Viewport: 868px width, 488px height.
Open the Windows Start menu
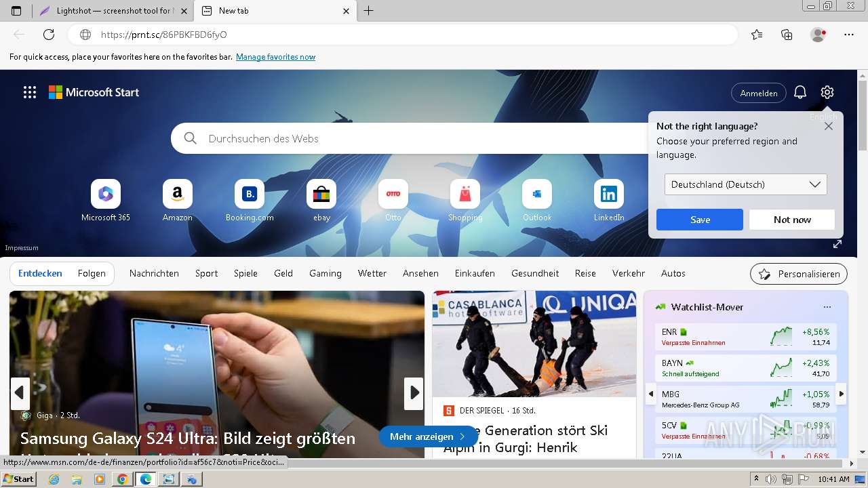(19, 479)
